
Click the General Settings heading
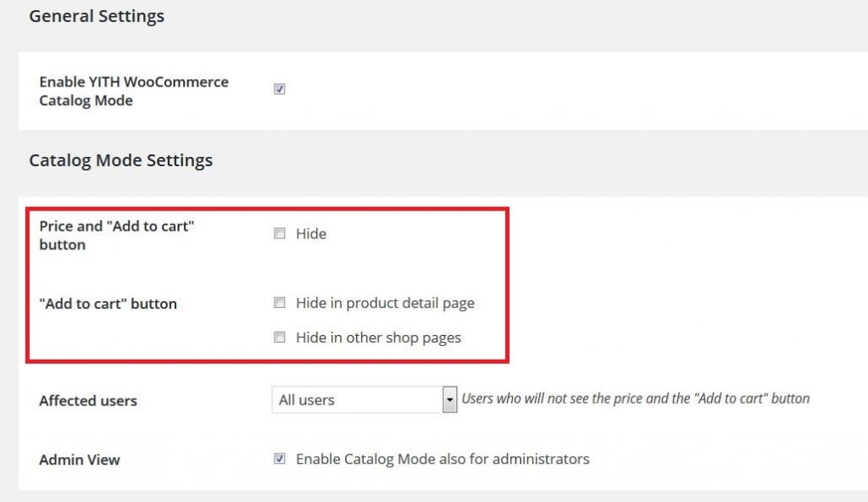tap(97, 16)
